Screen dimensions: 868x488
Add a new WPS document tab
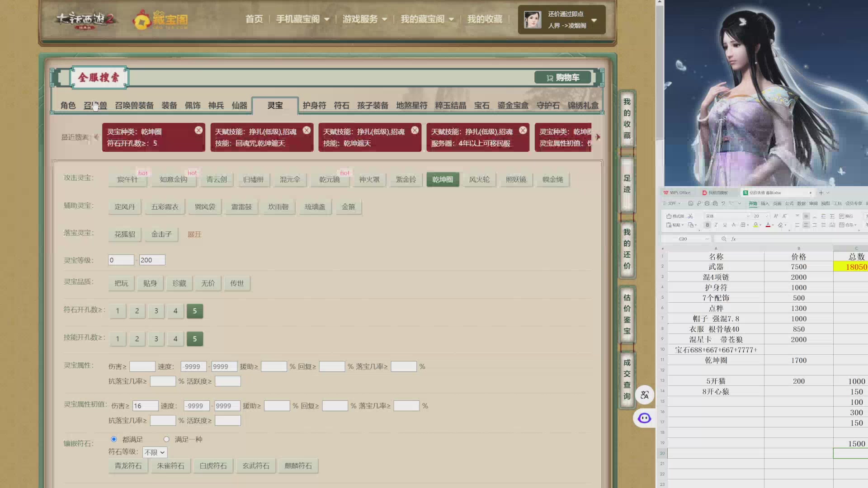(821, 192)
